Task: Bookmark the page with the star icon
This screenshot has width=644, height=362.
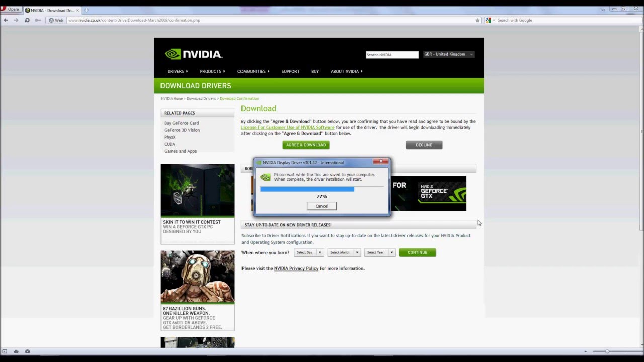Action: point(477,20)
